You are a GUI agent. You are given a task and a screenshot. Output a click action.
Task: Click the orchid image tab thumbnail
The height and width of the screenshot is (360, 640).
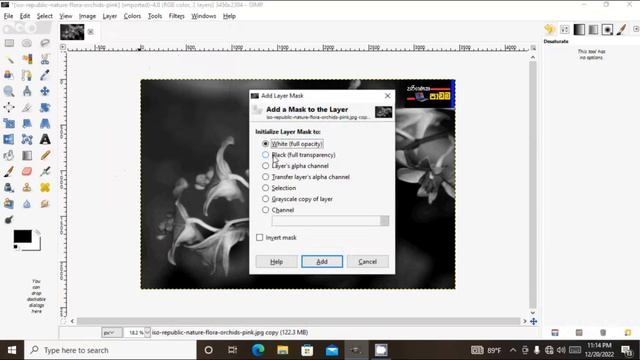click(x=72, y=32)
